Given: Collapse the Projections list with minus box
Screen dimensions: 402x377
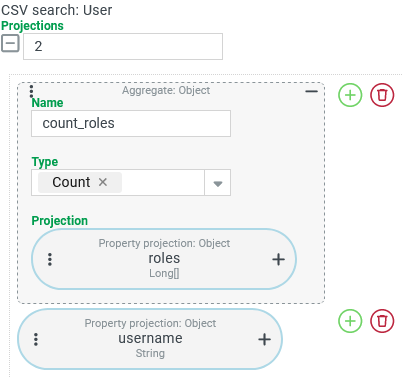Looking at the screenshot, I should click(10, 43).
